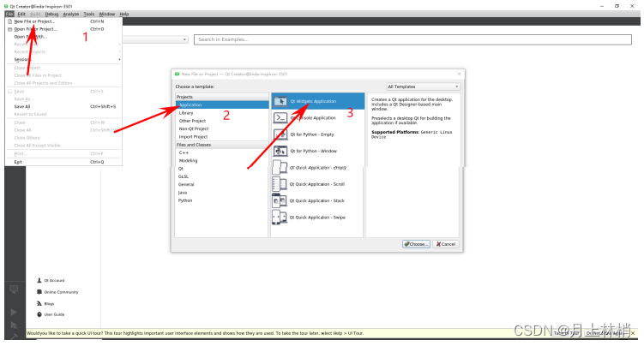Open the Debug menu
This screenshot has height=346, width=644.
[51, 14]
